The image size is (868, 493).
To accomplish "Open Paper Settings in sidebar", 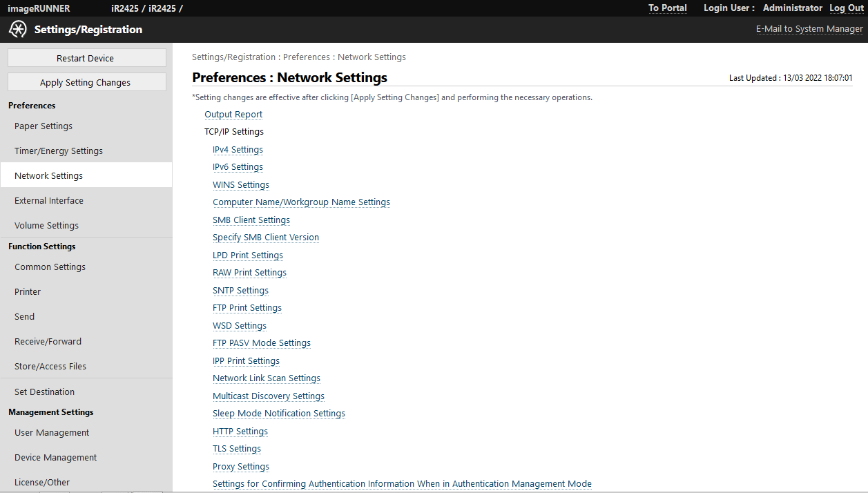I will tap(44, 126).
